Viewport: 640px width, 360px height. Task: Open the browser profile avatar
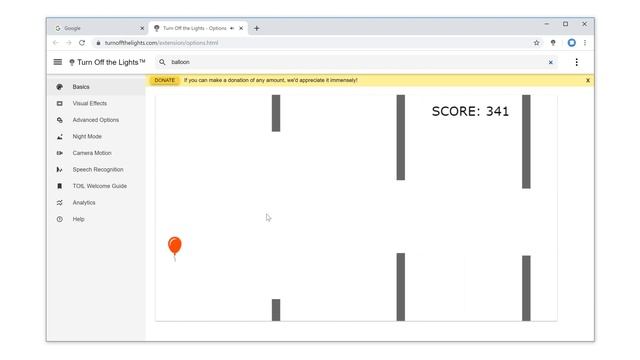coord(571,42)
